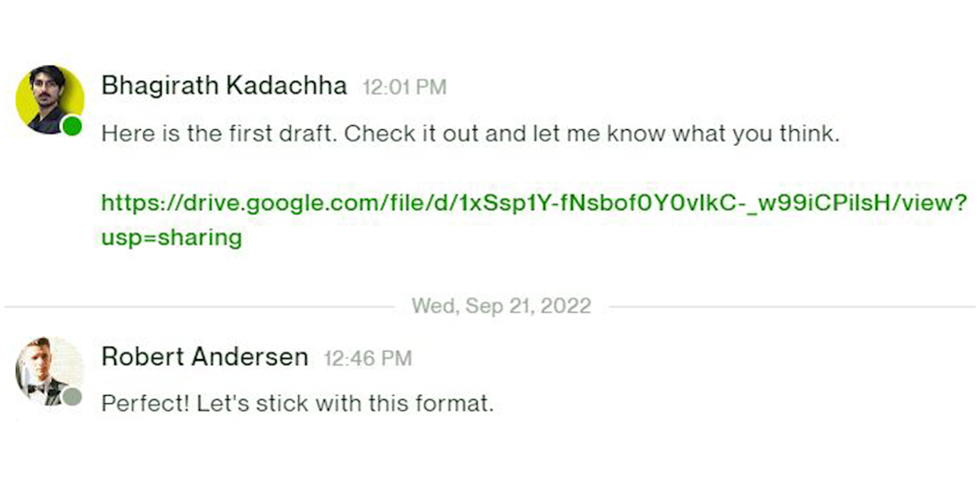Click divider line right of the date
The width and height of the screenshot is (980, 487).
click(792, 307)
